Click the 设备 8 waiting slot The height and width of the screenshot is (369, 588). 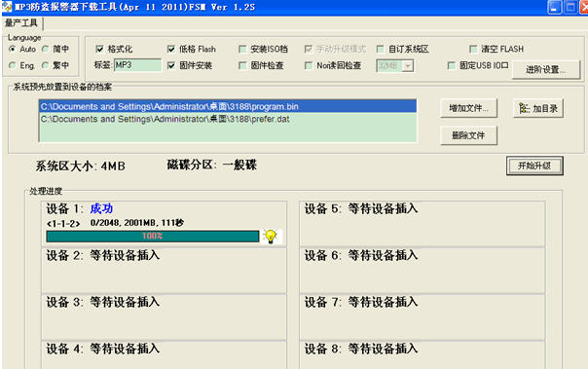(x=423, y=355)
